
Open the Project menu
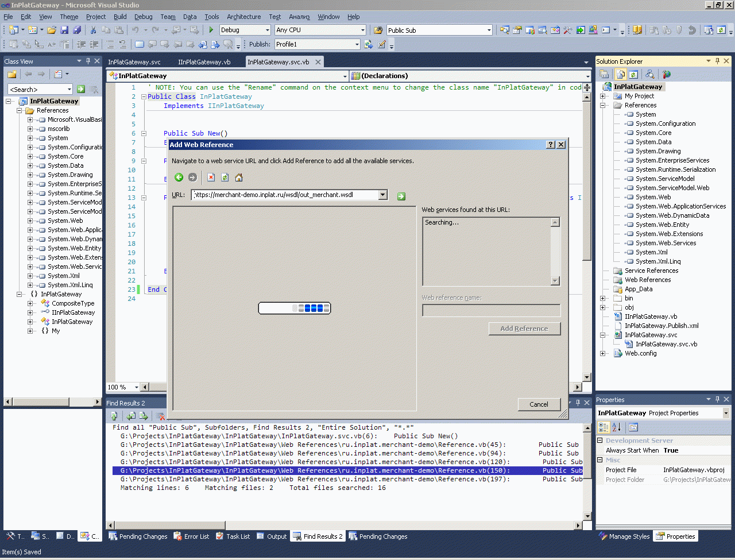[x=96, y=17]
